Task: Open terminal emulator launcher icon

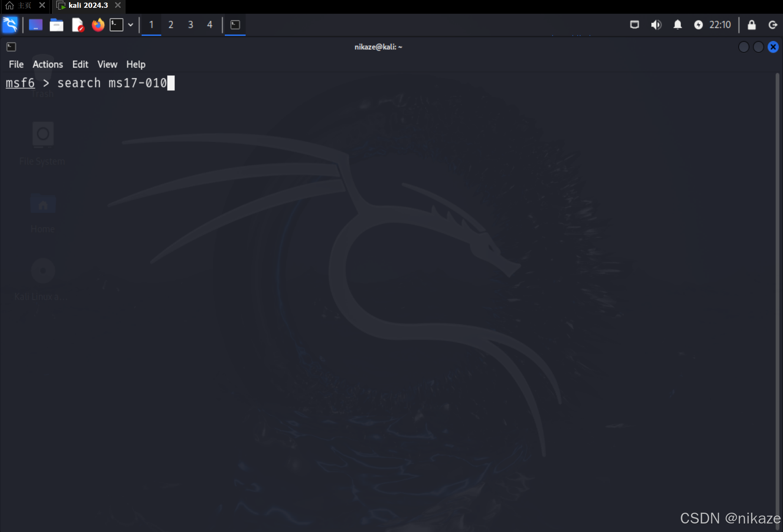Action: [x=116, y=25]
